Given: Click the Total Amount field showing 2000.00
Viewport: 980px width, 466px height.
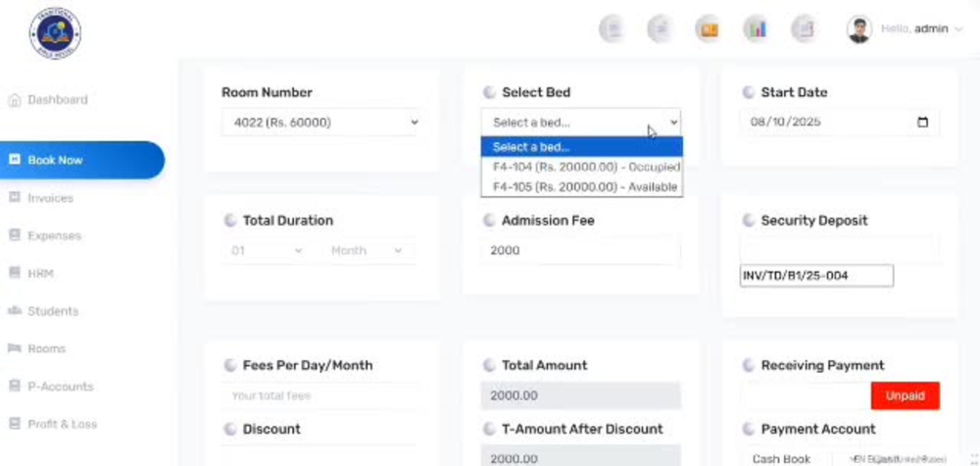Looking at the screenshot, I should [580, 396].
